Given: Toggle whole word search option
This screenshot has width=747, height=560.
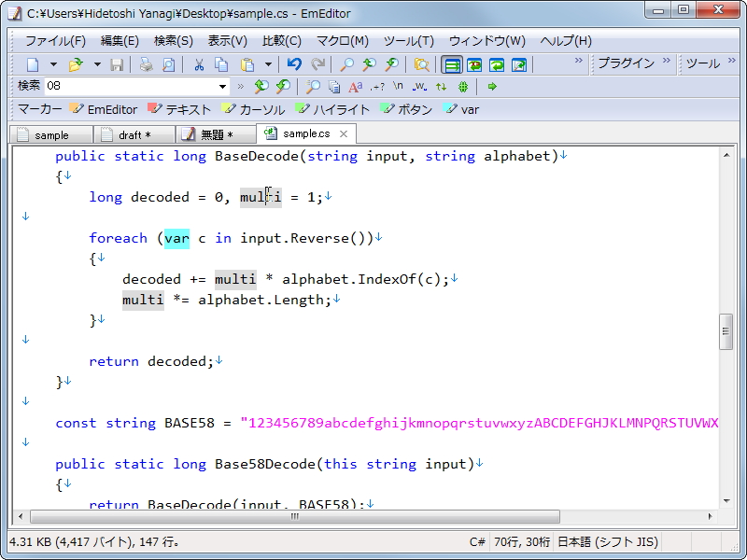Looking at the screenshot, I should (x=419, y=86).
